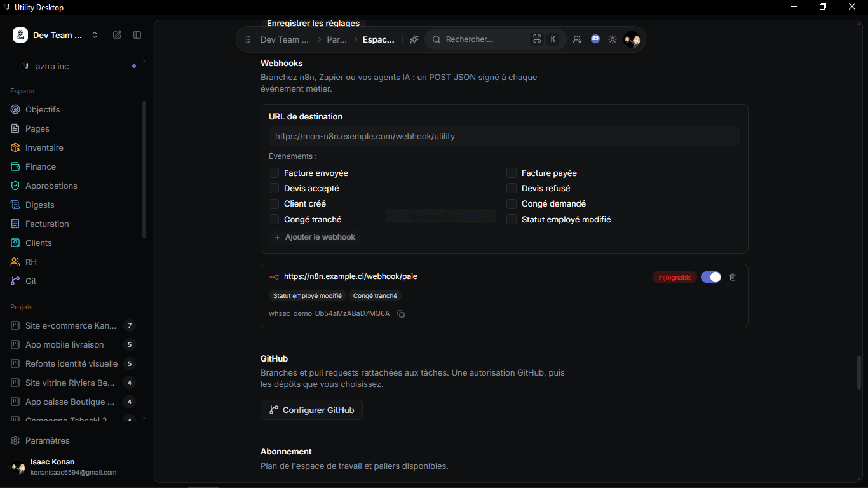Open Objectifs in the sidebar
The width and height of the screenshot is (868, 488).
pos(43,109)
